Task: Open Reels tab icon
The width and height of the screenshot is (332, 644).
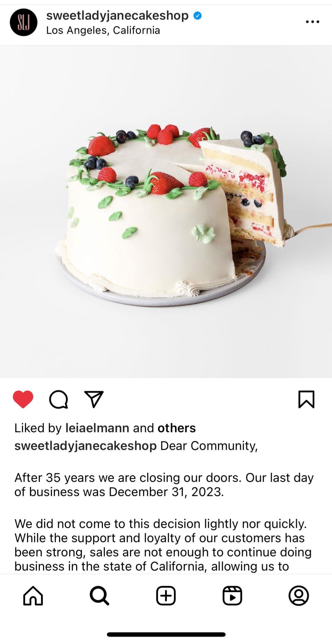Action: 232,596
